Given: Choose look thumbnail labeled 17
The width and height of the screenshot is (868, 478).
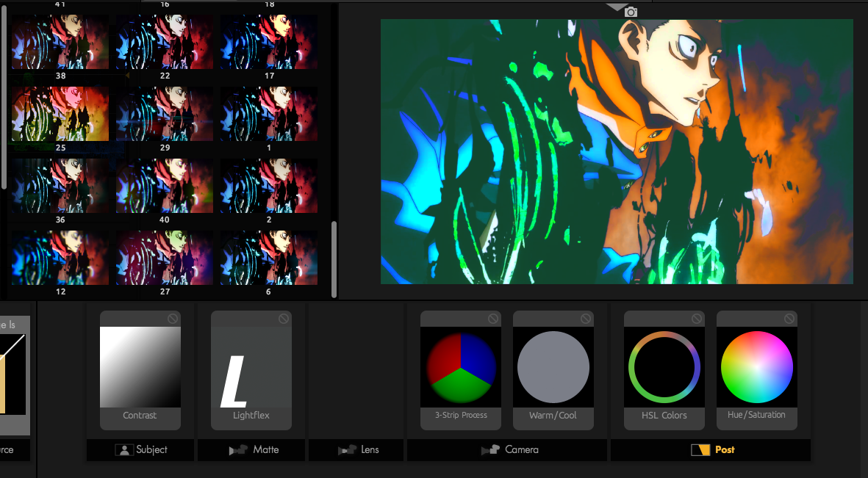Looking at the screenshot, I should click(269, 42).
